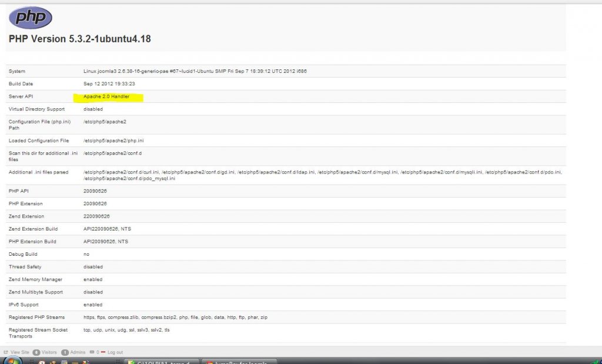Viewport: 602px width, 364px height.
Task: Click the Admins count badge
Action: coord(65,352)
